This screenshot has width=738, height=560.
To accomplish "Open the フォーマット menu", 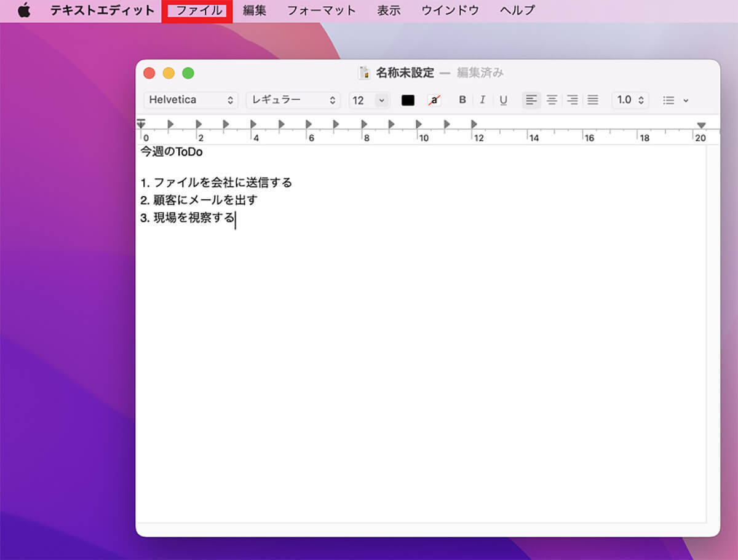I will tap(321, 10).
